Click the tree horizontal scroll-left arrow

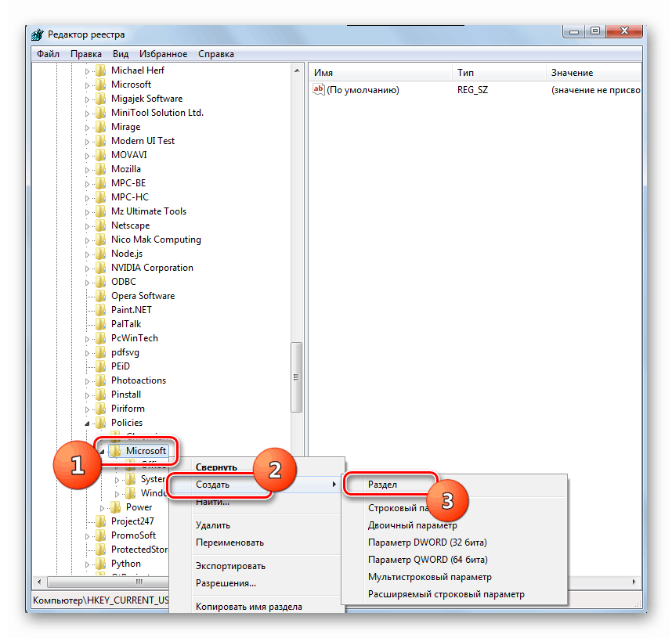(x=39, y=582)
